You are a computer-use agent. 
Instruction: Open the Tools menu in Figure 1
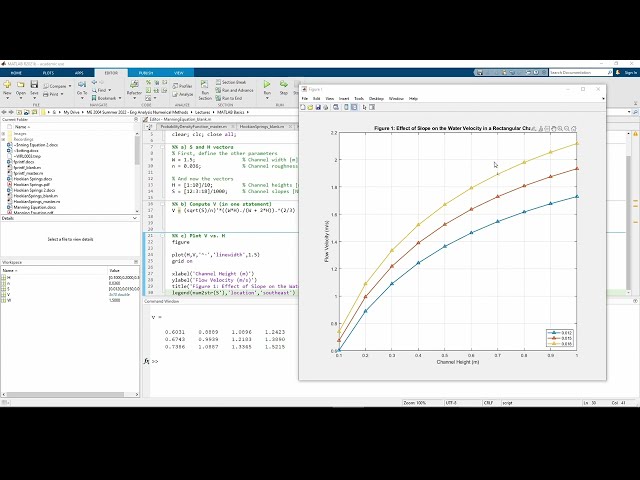(359, 98)
